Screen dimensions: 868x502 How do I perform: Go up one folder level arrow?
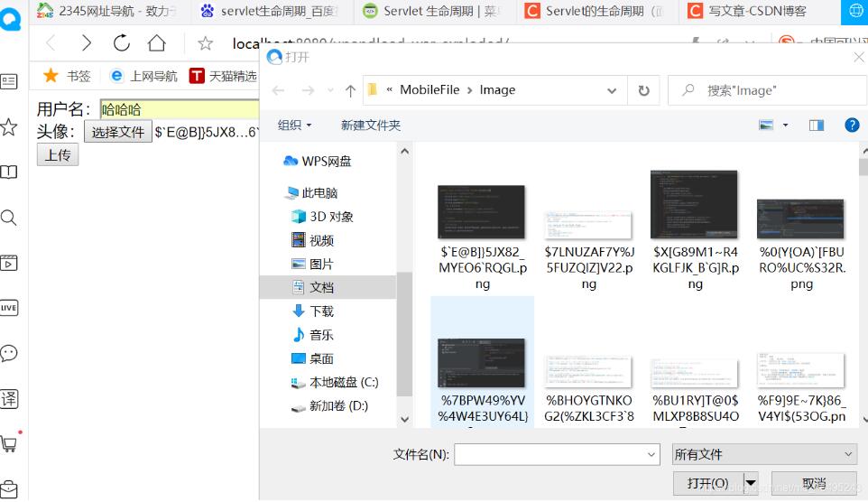pos(350,90)
